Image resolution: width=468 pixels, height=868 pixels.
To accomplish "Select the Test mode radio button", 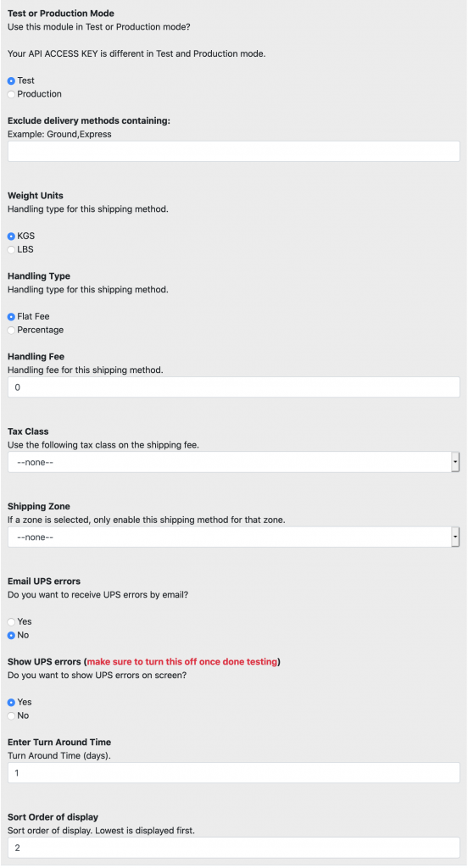I will pos(11,81).
